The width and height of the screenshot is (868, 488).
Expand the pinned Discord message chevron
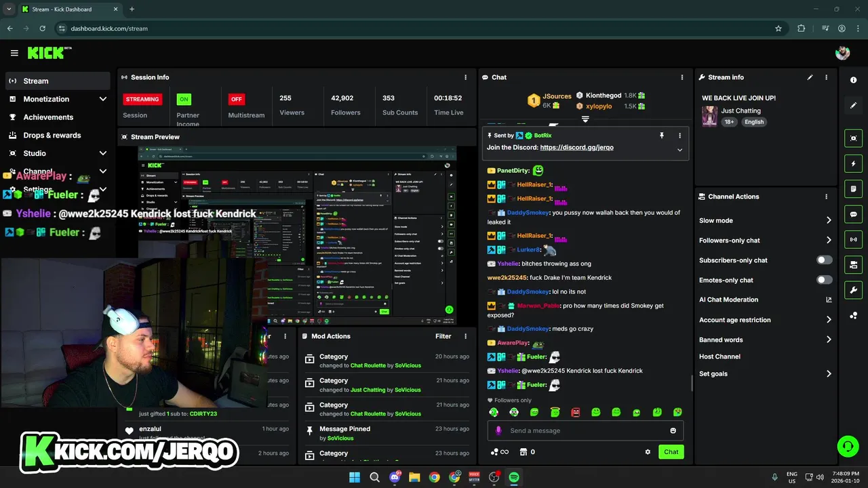tap(679, 150)
